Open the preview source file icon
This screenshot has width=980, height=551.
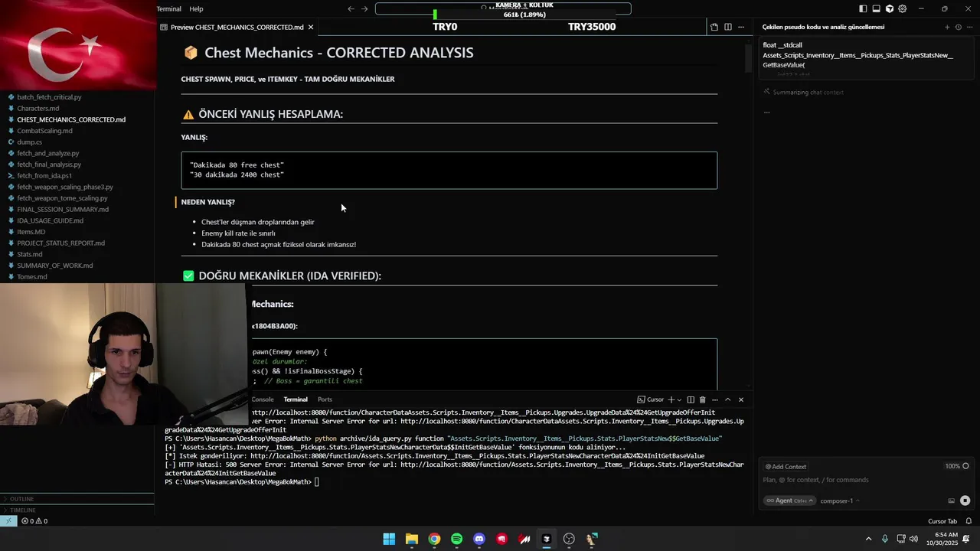(714, 27)
